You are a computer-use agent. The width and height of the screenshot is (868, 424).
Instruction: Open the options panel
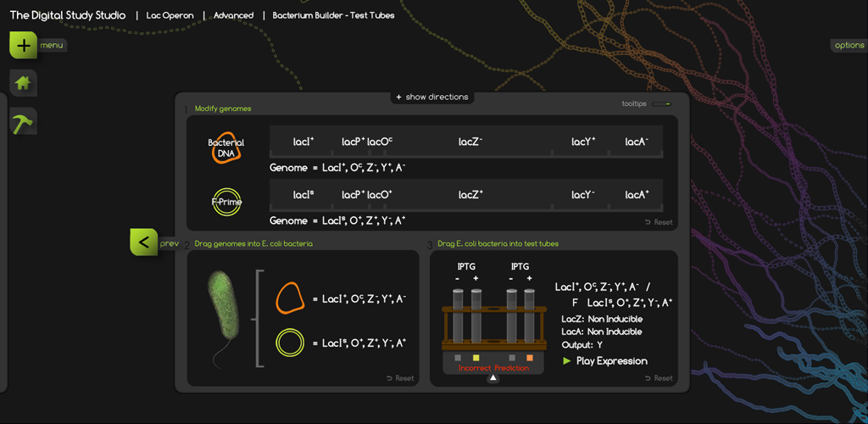pos(849,46)
